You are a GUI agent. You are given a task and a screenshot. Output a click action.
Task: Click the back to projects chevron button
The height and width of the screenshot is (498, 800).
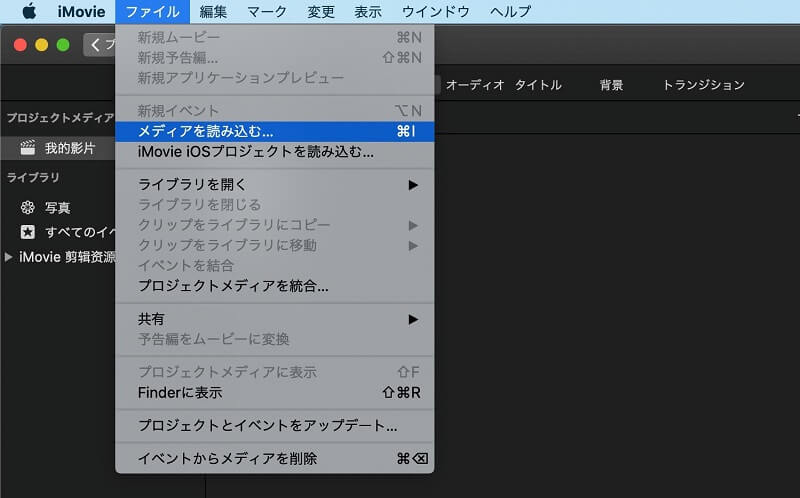tap(99, 45)
